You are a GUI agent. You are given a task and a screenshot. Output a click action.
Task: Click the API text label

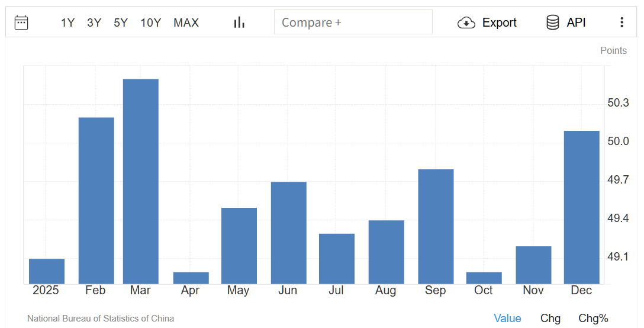point(576,22)
